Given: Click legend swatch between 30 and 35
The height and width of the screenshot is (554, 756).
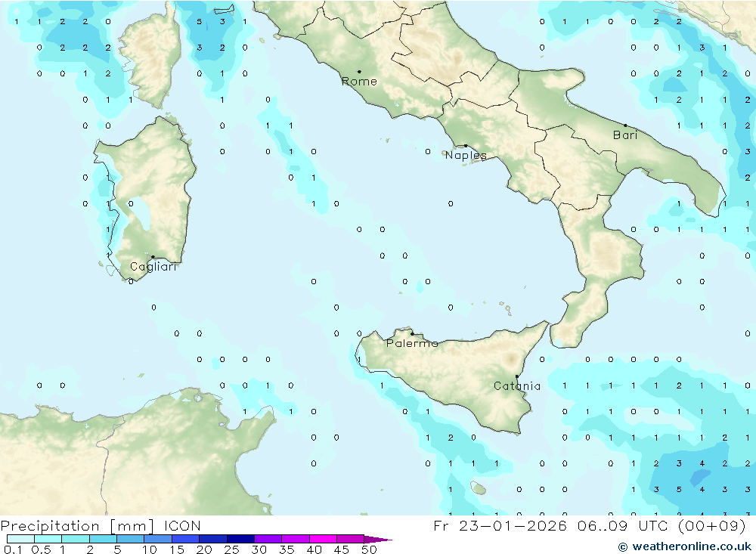Looking at the screenshot, I should click(x=268, y=539).
